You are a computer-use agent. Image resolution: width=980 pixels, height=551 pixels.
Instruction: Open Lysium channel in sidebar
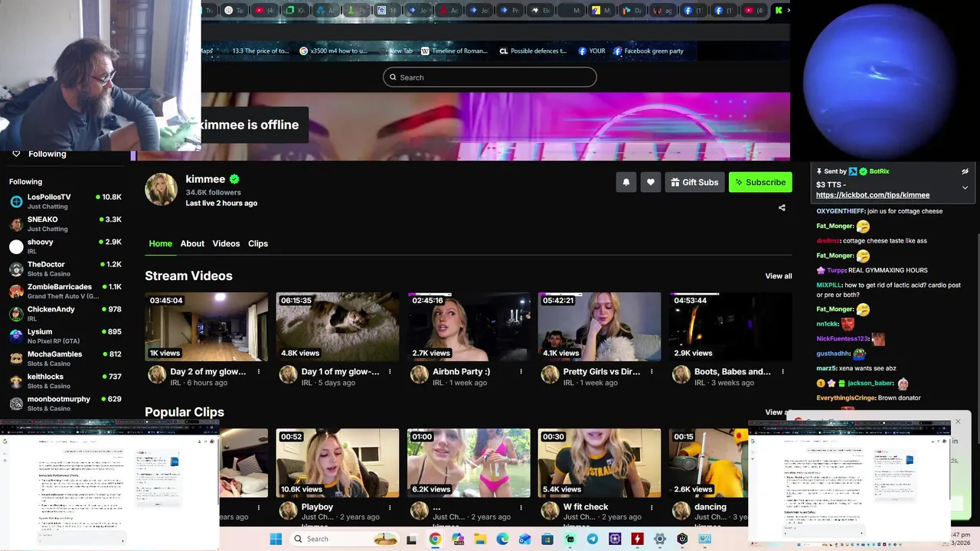pyautogui.click(x=66, y=336)
